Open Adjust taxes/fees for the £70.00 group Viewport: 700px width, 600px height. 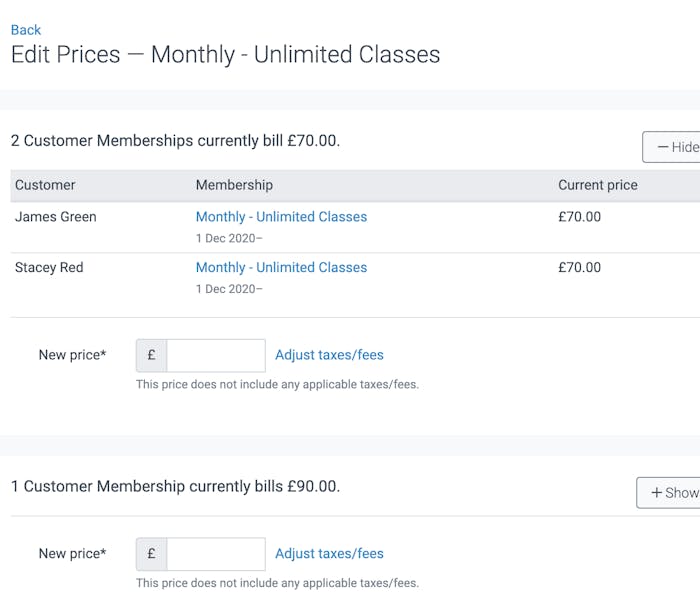coord(329,355)
